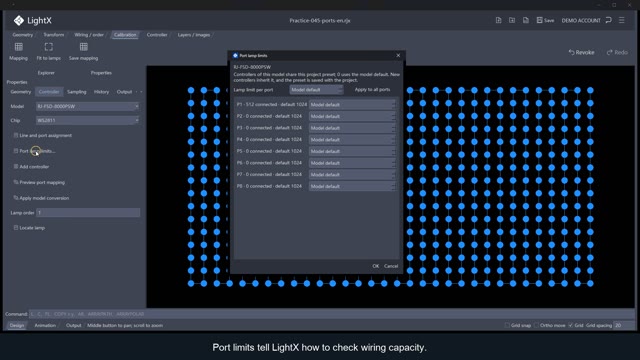Close the Port lamp limits dialog

(398, 56)
